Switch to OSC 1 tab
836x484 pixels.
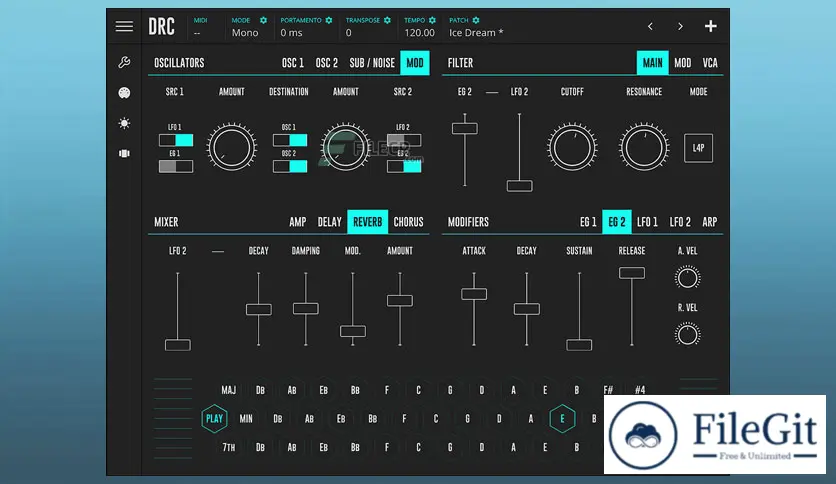[293, 63]
